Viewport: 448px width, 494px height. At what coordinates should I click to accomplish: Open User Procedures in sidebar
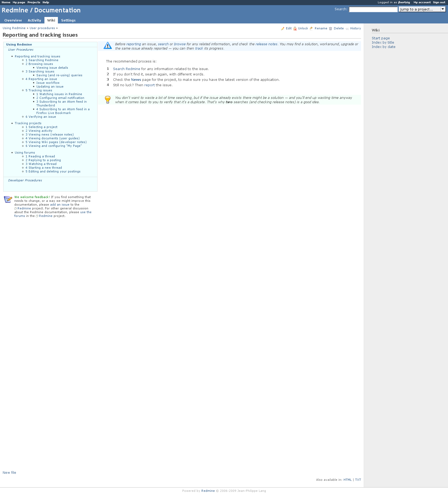21,50
